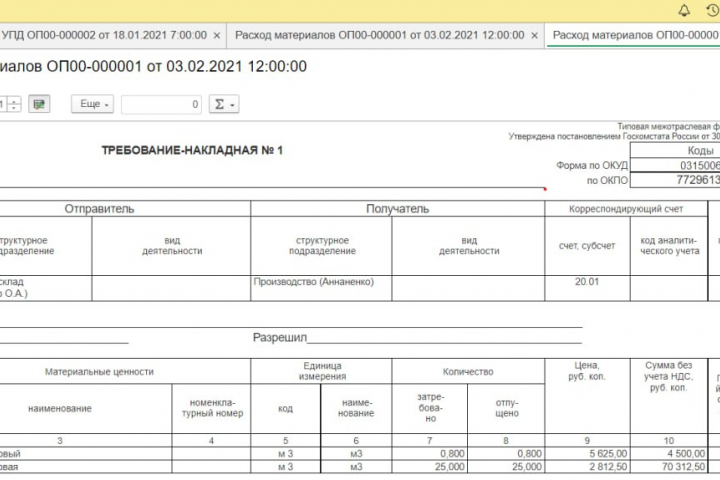Viewport: 720px width, 480px height.
Task: Click the Производство (Аннаненко) cell
Action: point(321,288)
